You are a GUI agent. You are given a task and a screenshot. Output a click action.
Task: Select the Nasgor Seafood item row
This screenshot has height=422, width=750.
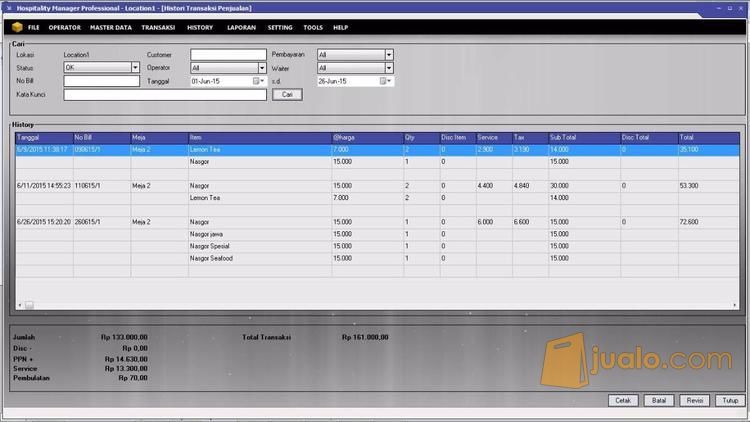pyautogui.click(x=377, y=258)
